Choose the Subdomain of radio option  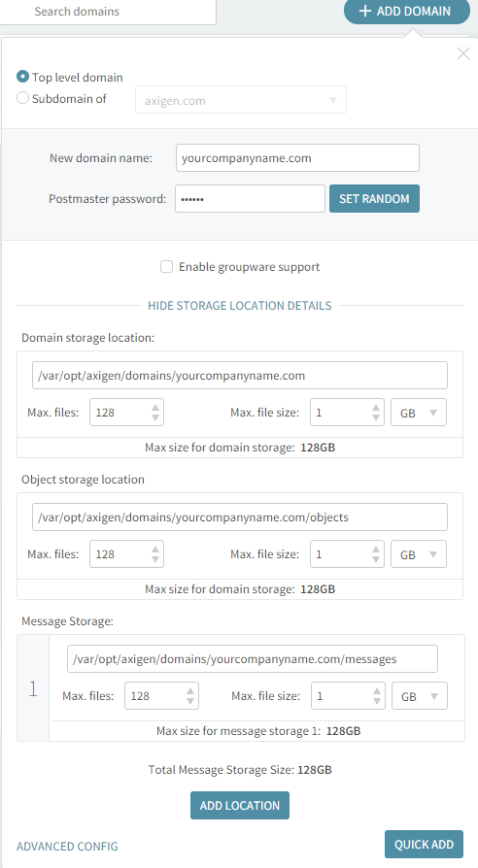[x=22, y=98]
